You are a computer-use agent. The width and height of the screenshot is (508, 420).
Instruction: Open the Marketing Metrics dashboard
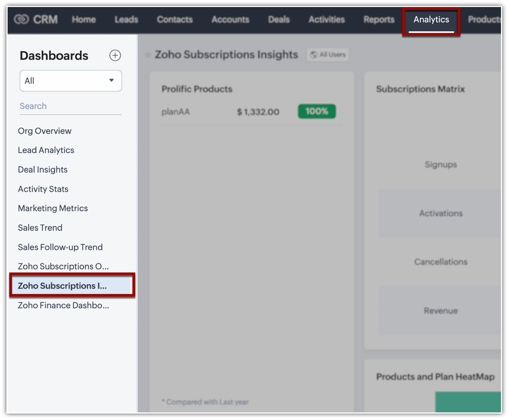53,208
